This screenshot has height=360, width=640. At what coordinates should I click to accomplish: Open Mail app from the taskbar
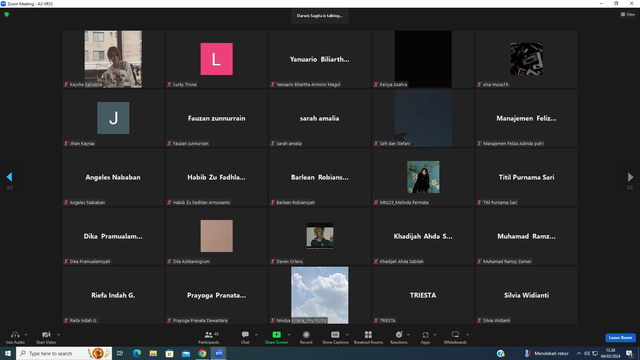(x=186, y=353)
